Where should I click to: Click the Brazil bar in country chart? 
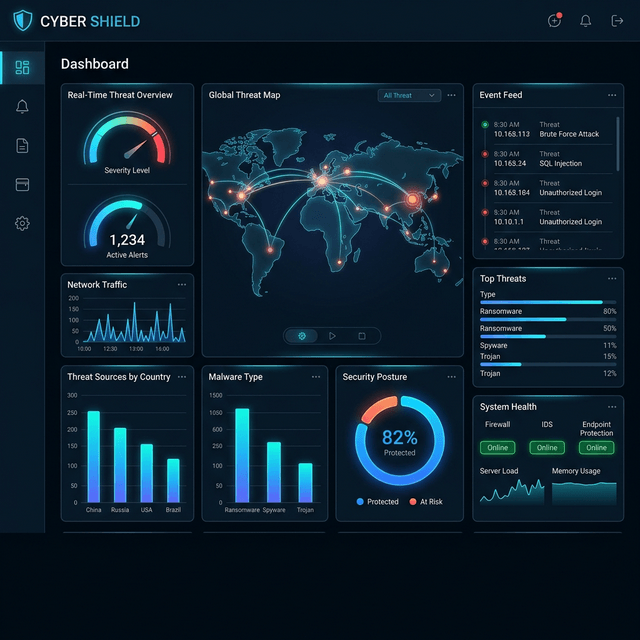point(173,480)
